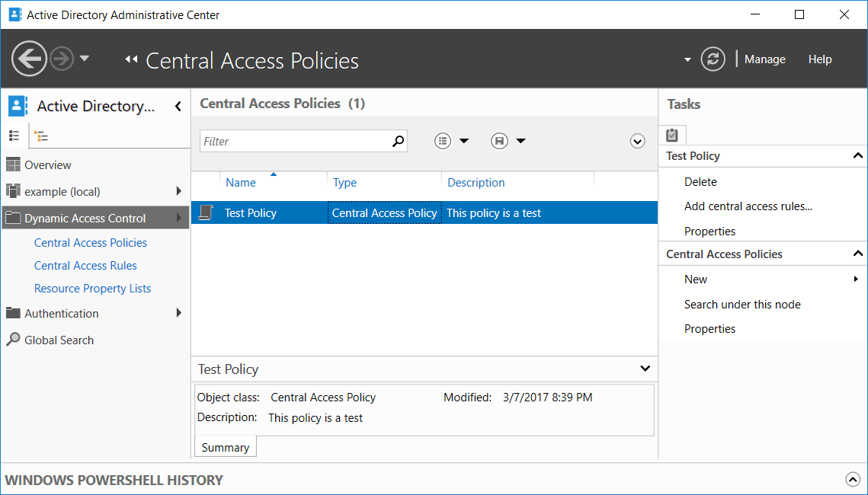This screenshot has height=495, width=868.
Task: Open the Manage menu
Action: tap(764, 59)
